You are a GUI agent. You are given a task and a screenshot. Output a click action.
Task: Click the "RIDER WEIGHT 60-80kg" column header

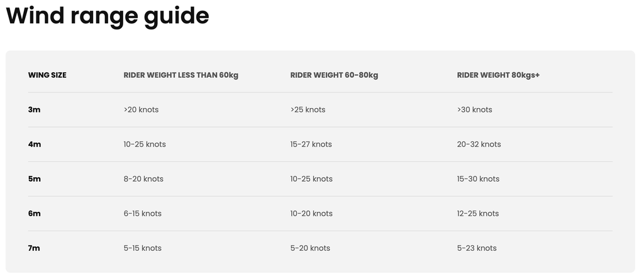tap(334, 75)
